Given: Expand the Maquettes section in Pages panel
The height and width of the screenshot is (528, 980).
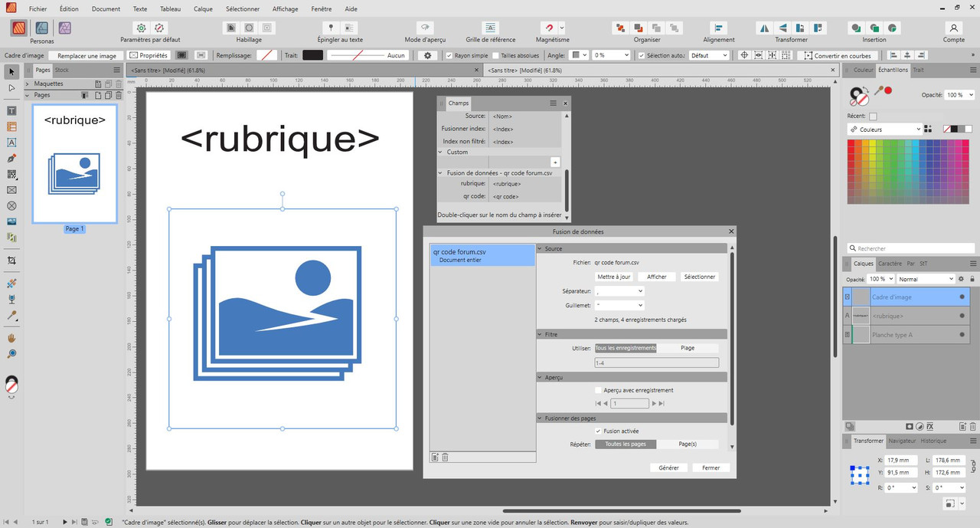Looking at the screenshot, I should click(28, 84).
